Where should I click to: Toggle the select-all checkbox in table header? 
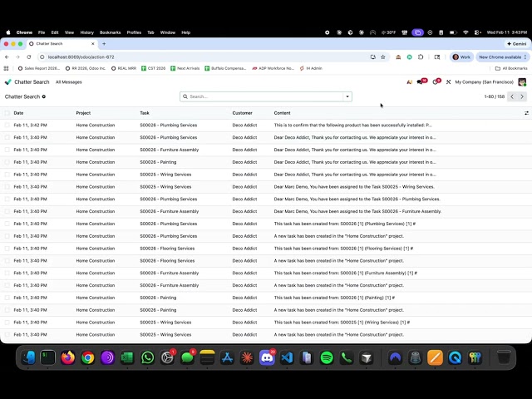(x=7, y=113)
